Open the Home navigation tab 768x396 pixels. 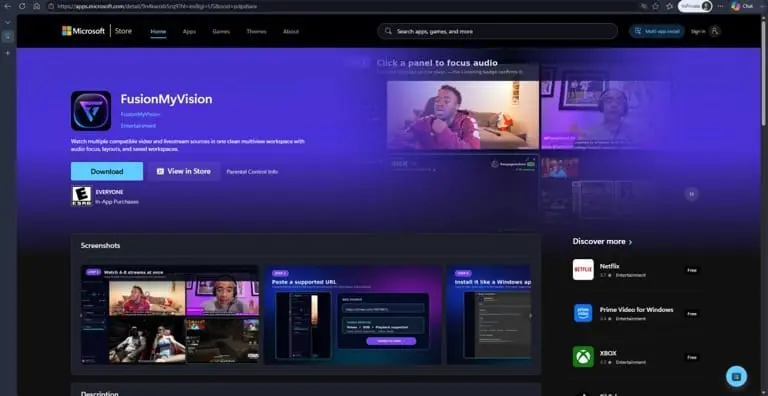tap(158, 31)
